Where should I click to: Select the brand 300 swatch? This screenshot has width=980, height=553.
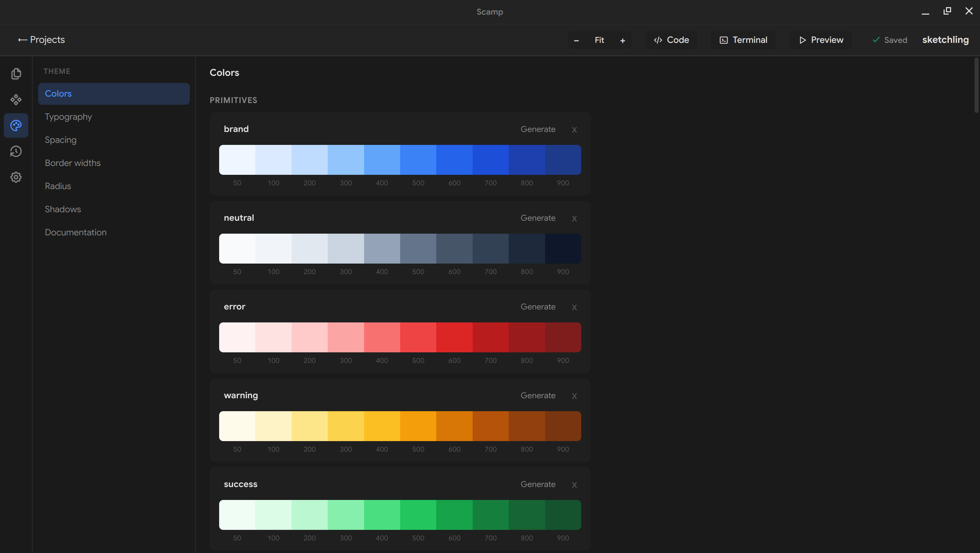346,160
